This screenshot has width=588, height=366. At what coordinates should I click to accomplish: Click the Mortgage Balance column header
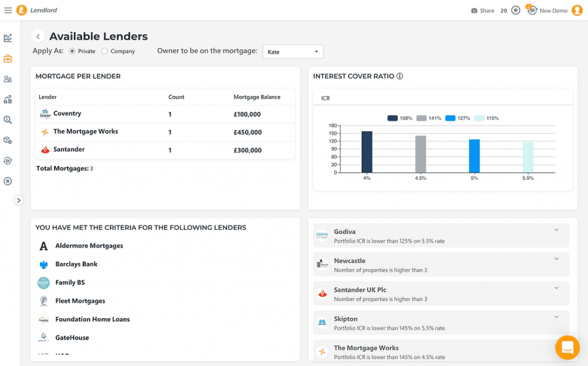point(257,97)
